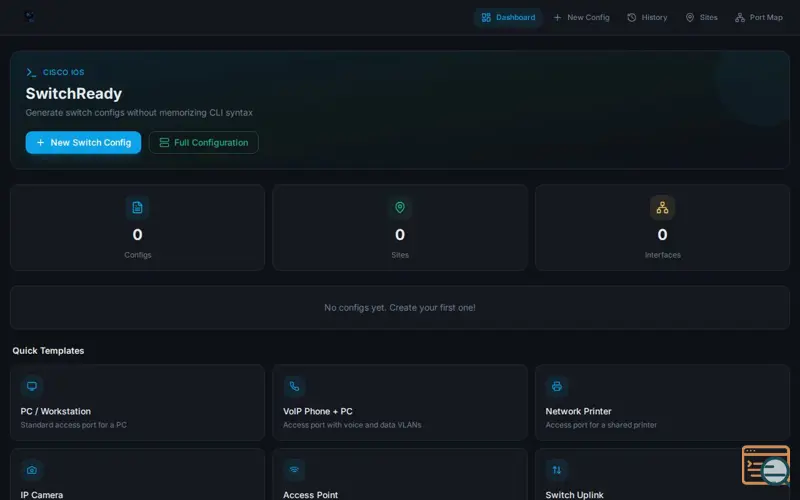The height and width of the screenshot is (500, 800).
Task: Select the PC / Workstation template
Action: click(137, 403)
